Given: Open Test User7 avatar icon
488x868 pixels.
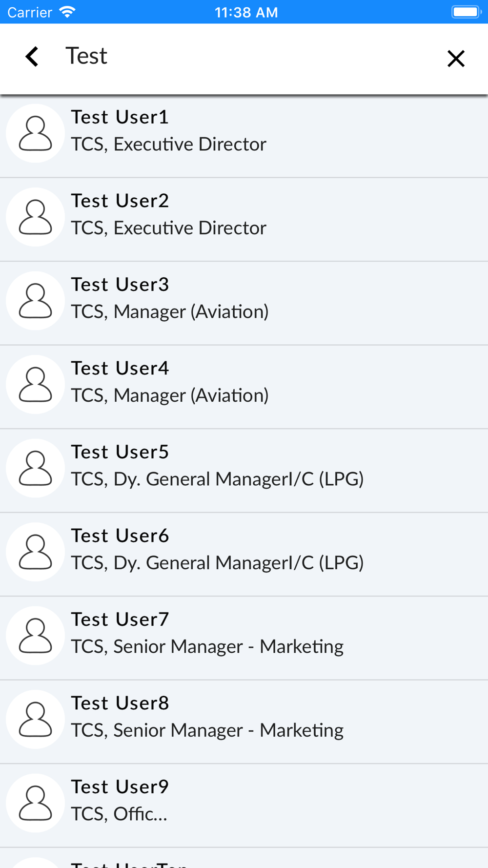Looking at the screenshot, I should point(35,635).
